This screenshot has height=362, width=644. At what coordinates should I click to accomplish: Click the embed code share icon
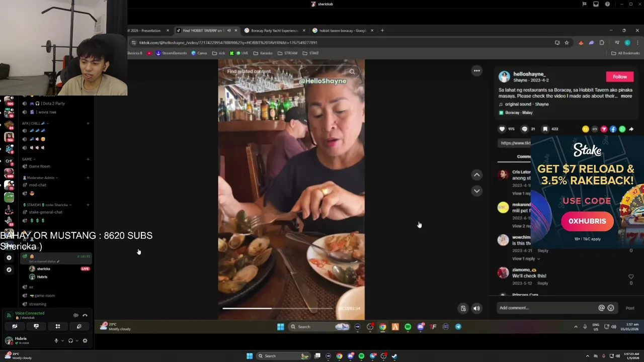[x=595, y=129]
